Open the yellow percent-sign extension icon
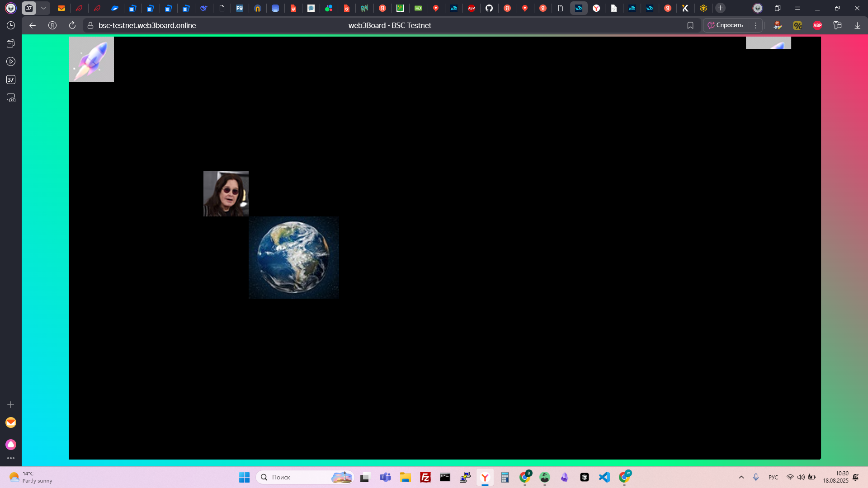The width and height of the screenshot is (868, 488). click(797, 26)
